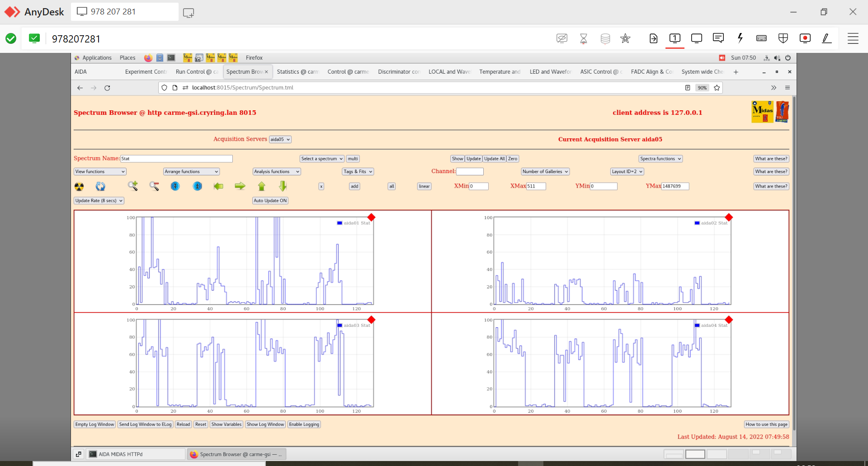Open the Update Rate (8 secs) dropdown
Viewport: 868px width, 466px height.
[x=99, y=201]
